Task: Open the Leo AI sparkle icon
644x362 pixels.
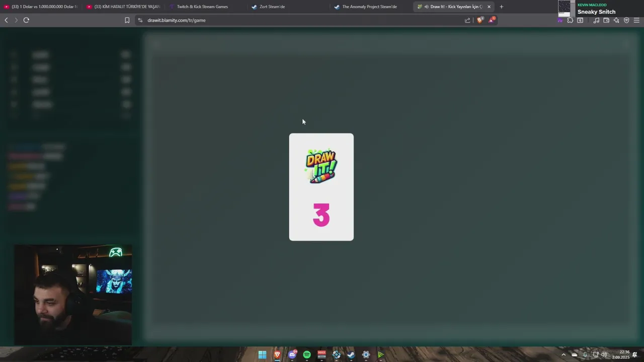Action: pyautogui.click(x=616, y=20)
